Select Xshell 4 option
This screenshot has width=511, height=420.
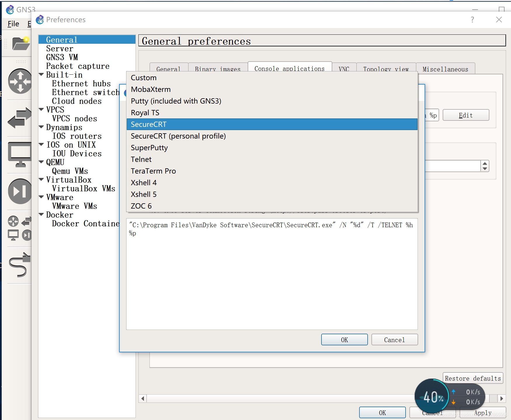point(272,183)
